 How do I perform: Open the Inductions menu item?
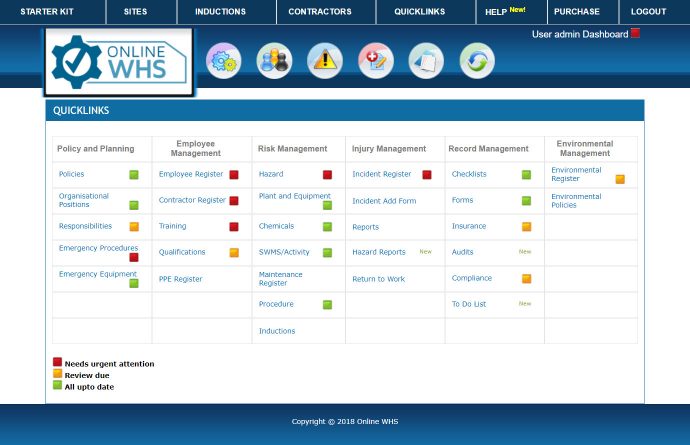pos(220,12)
